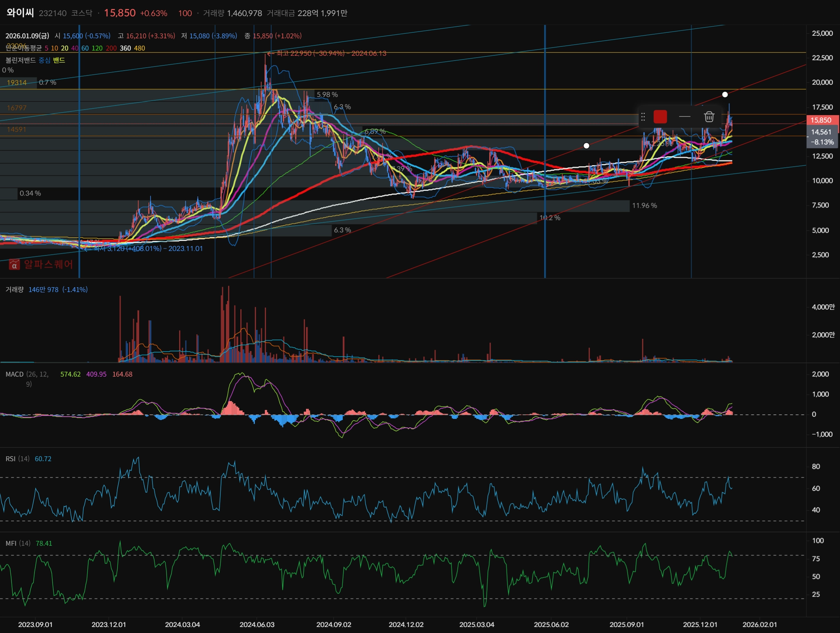The width and height of the screenshot is (840, 633).
Task: Open the MACD (26, 12, 9) indicator label
Action: click(15, 374)
